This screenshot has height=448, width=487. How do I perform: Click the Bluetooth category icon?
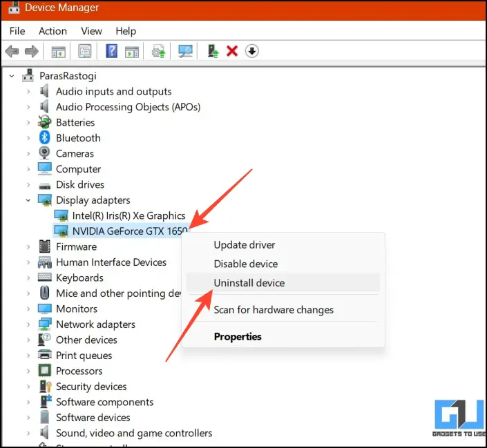pyautogui.click(x=45, y=137)
